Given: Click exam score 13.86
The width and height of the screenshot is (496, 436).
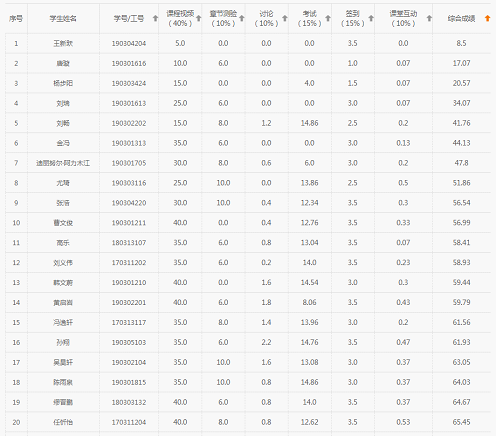Looking at the screenshot, I should 309,183.
